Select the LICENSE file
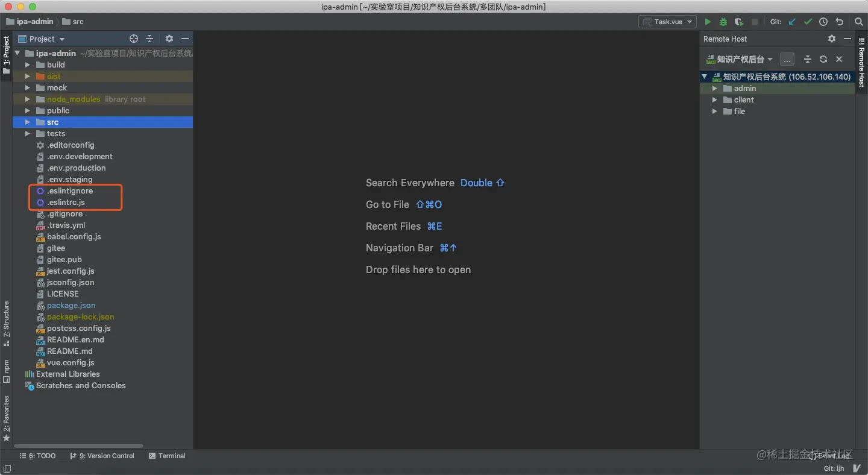The width and height of the screenshot is (868, 475). click(63, 294)
